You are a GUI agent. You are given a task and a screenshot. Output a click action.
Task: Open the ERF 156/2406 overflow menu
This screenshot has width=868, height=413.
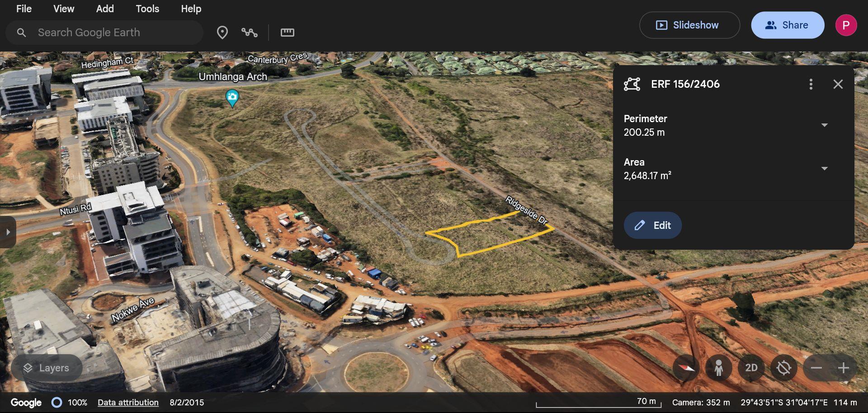811,84
